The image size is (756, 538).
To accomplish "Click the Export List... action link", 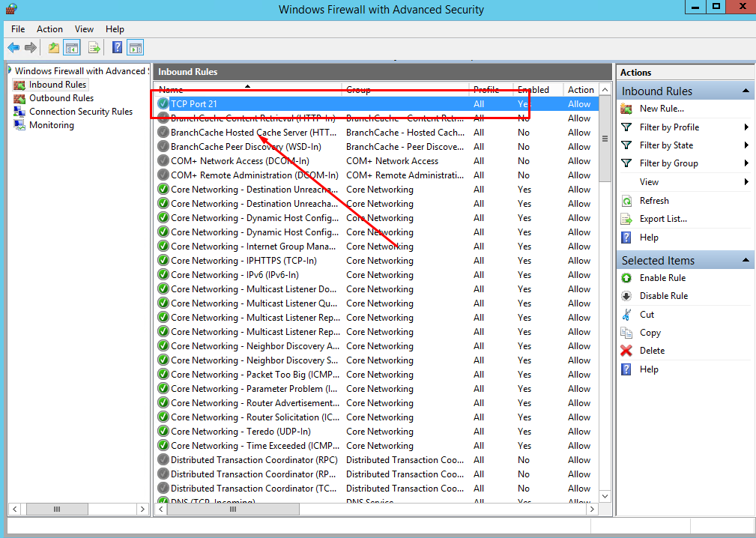I will [x=663, y=219].
